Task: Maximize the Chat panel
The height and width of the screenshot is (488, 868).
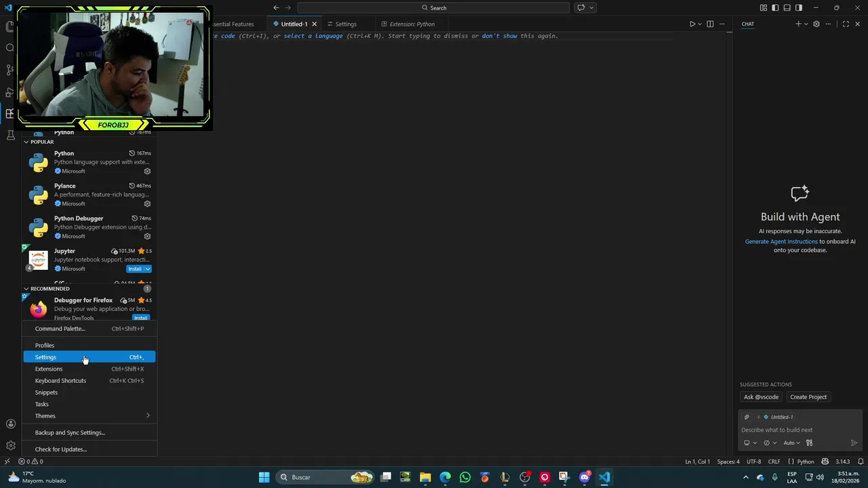Action: click(x=846, y=24)
